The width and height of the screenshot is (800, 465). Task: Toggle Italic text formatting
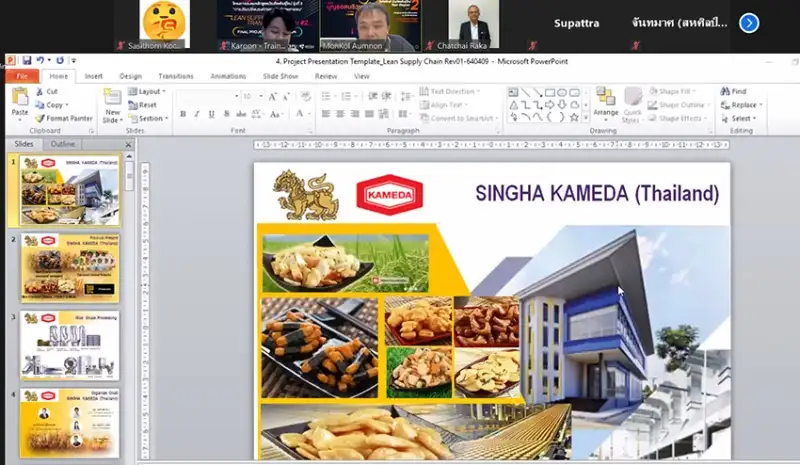(x=197, y=114)
